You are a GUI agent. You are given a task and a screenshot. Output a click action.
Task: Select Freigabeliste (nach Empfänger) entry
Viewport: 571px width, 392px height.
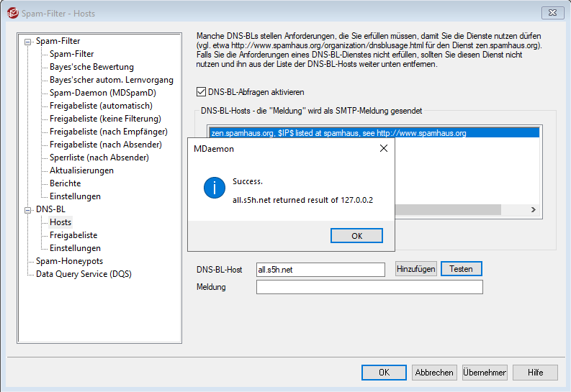click(108, 132)
